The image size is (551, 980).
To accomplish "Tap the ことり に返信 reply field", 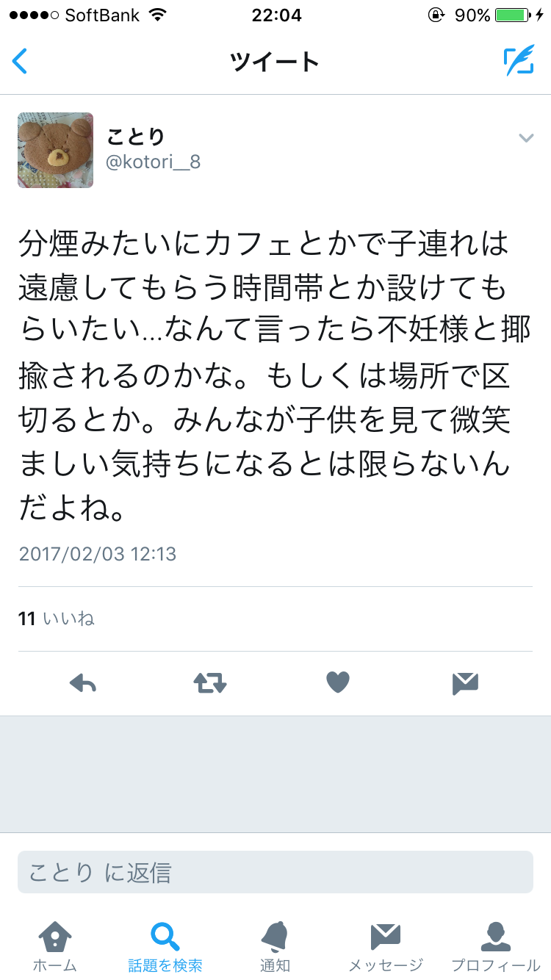I will pyautogui.click(x=275, y=872).
